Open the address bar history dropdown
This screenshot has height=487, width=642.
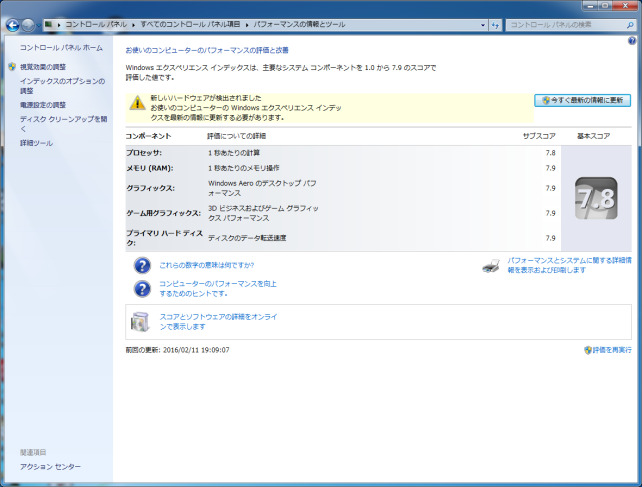483,25
